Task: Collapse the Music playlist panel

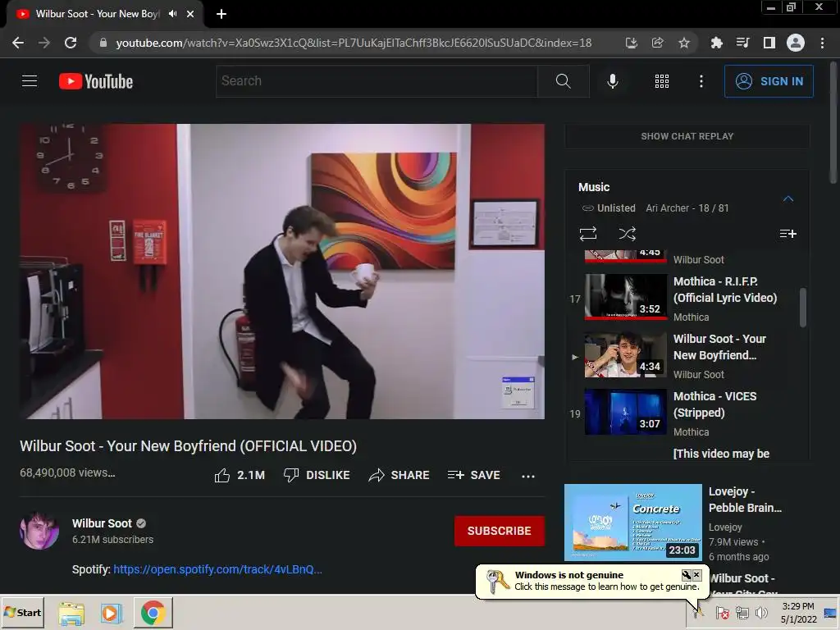Action: [x=787, y=199]
